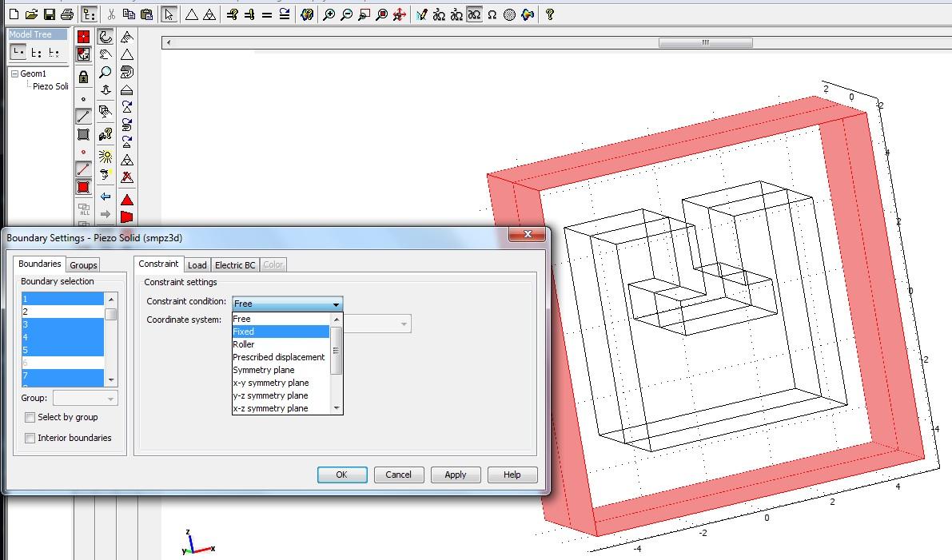This screenshot has width=952, height=560.
Task: Switch to the Constraint tab
Action: click(158, 264)
